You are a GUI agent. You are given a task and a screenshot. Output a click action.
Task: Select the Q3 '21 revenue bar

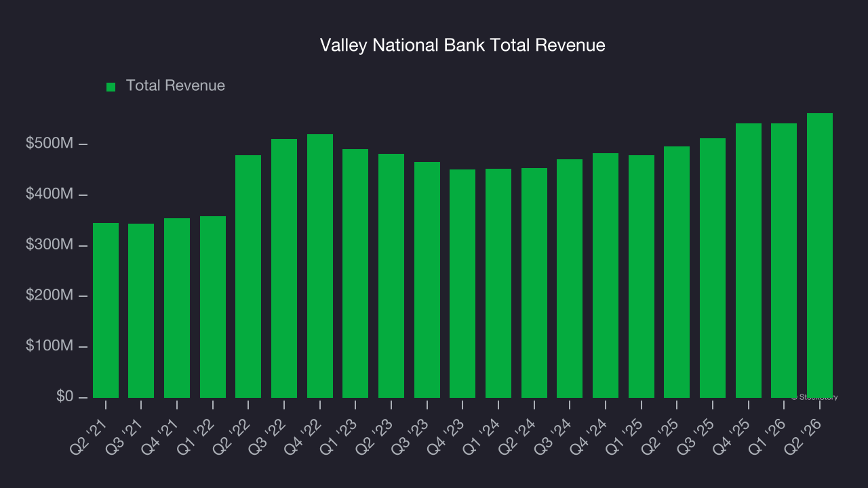tap(141, 310)
